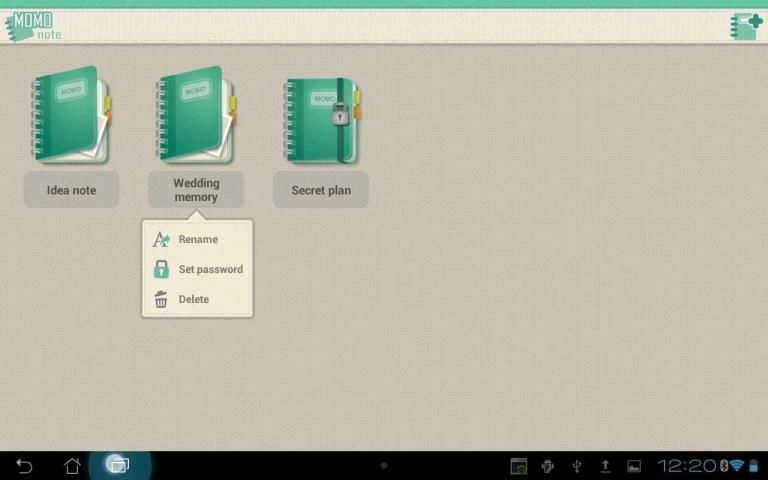Open the Idea note notebook cover
The width and height of the screenshot is (768, 480).
point(71,115)
